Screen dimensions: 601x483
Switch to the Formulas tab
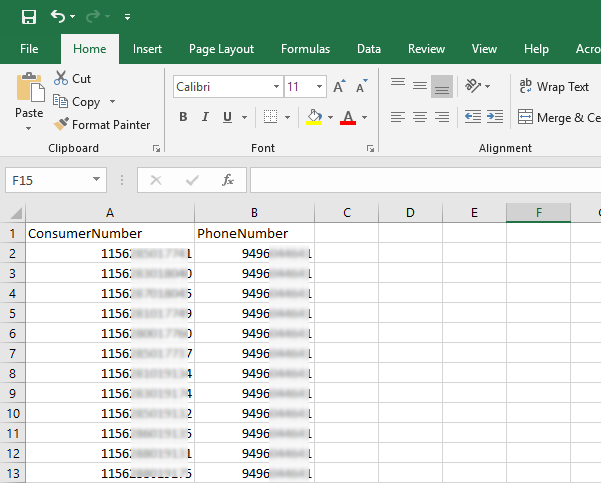tap(305, 49)
